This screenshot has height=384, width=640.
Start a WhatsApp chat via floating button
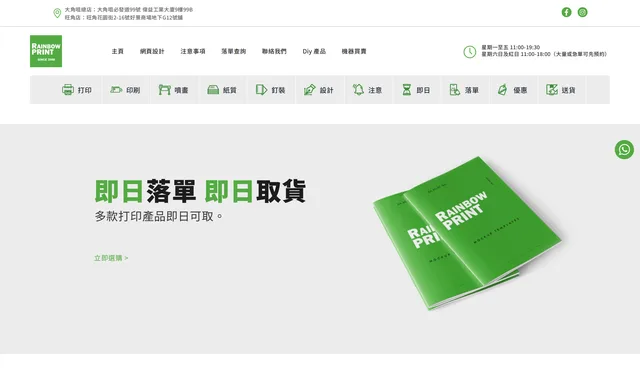point(624,150)
